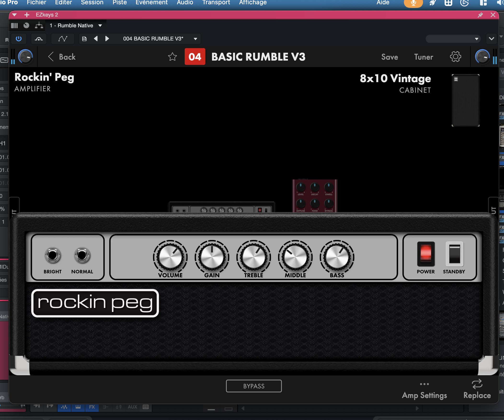Open the Transport menu
Screen dimensions: 504x420
tap(216, 3)
